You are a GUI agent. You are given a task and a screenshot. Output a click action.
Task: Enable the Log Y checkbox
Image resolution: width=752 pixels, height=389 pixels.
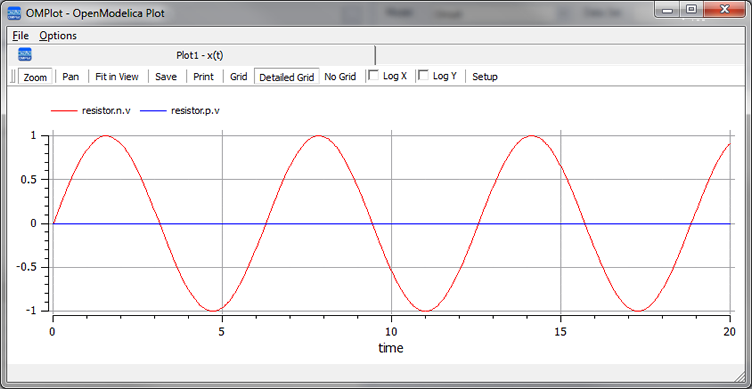tap(423, 75)
